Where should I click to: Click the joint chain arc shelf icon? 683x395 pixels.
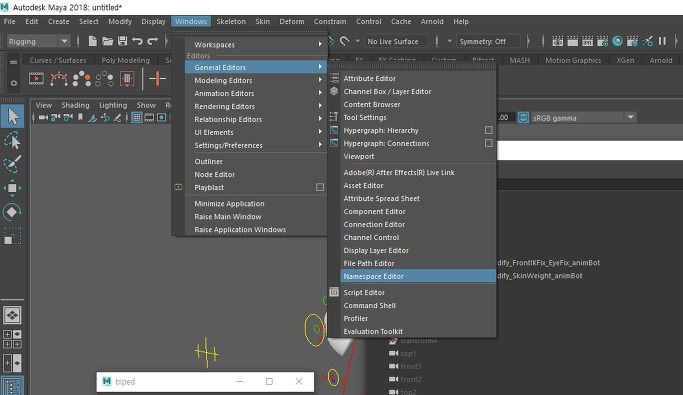[x=59, y=79]
